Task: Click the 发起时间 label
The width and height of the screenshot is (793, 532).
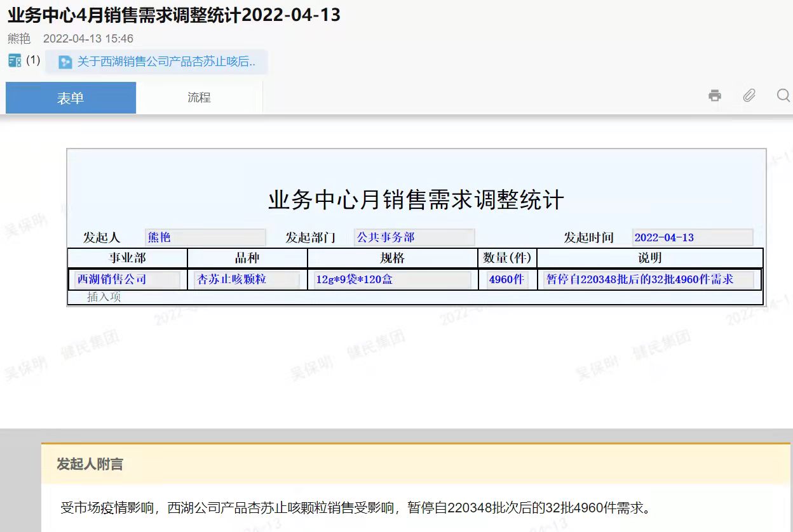Action: [589, 238]
